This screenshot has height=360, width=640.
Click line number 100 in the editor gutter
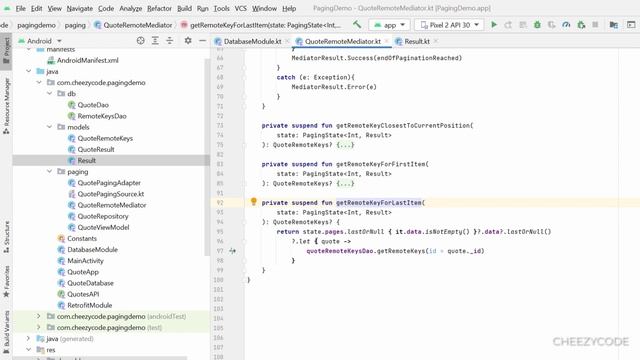coord(218,280)
